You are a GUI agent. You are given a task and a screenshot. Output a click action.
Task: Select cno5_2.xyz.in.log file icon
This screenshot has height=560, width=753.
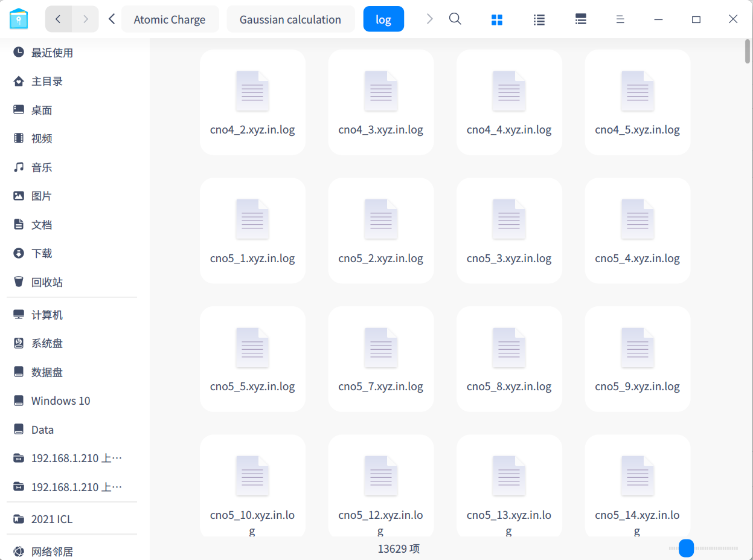[381, 219]
